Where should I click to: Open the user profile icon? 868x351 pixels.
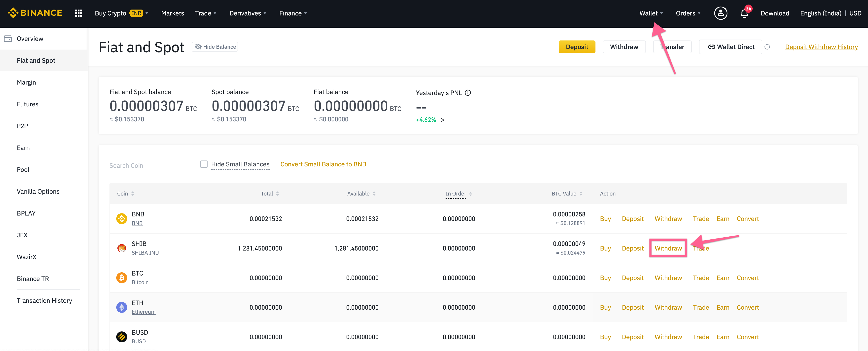click(720, 13)
